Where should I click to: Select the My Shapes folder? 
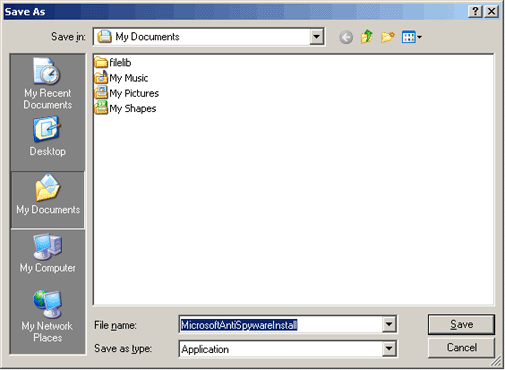click(125, 108)
